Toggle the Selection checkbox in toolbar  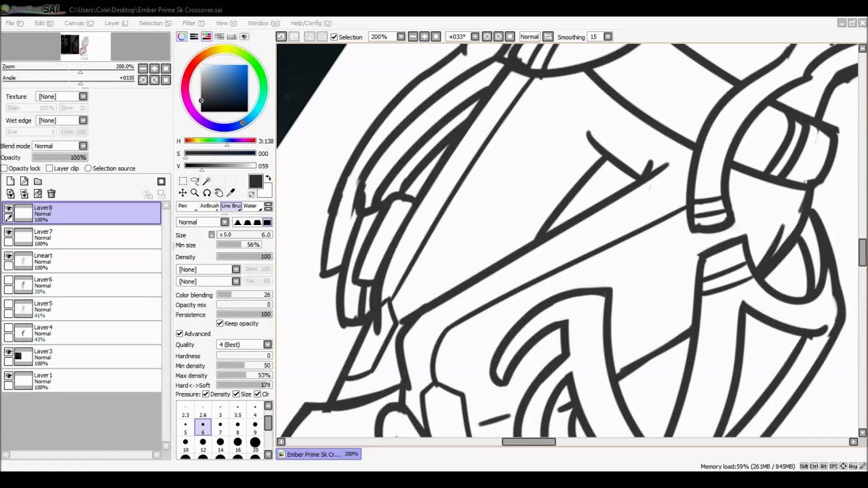click(x=334, y=37)
